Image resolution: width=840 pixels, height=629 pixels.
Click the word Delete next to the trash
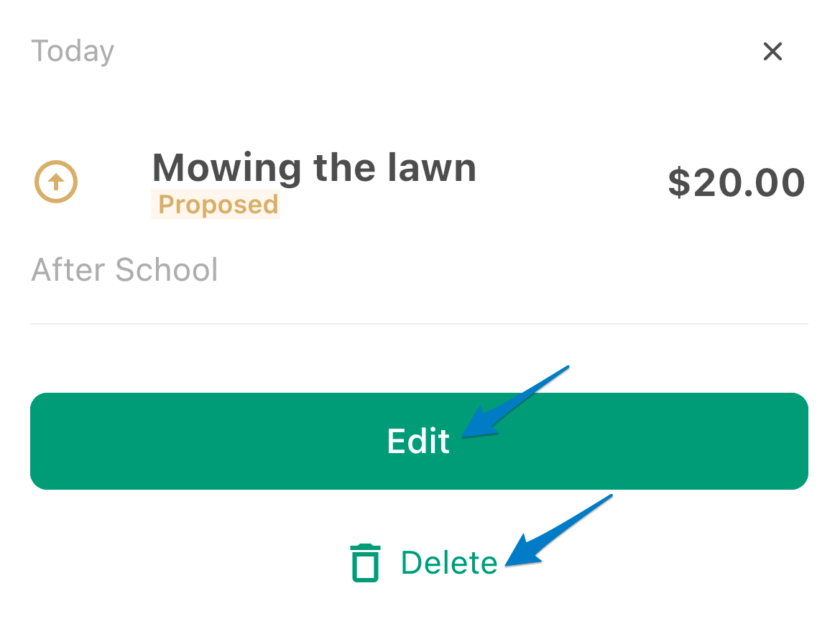point(449,563)
